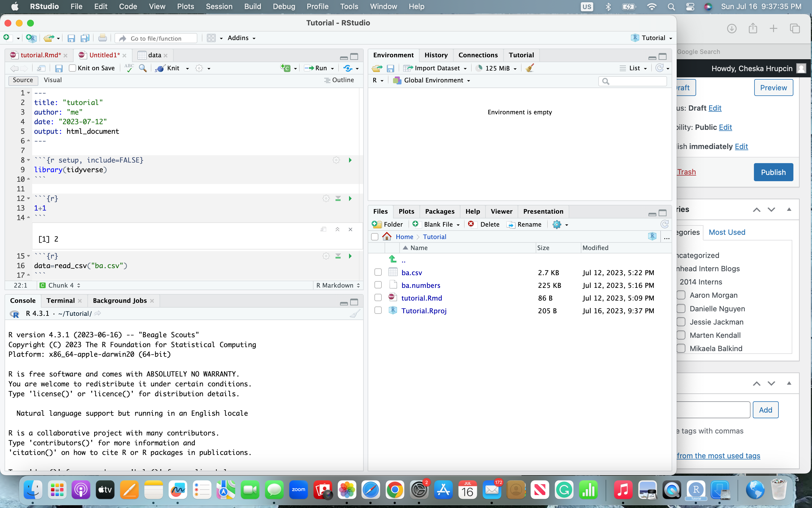
Task: Open the Global Environment dropdown
Action: [x=431, y=80]
